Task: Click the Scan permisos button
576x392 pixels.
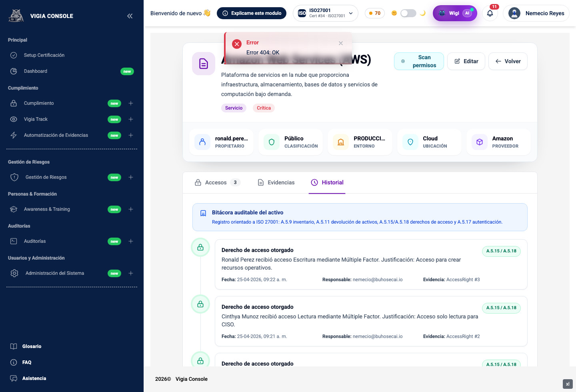Action: tap(419, 61)
